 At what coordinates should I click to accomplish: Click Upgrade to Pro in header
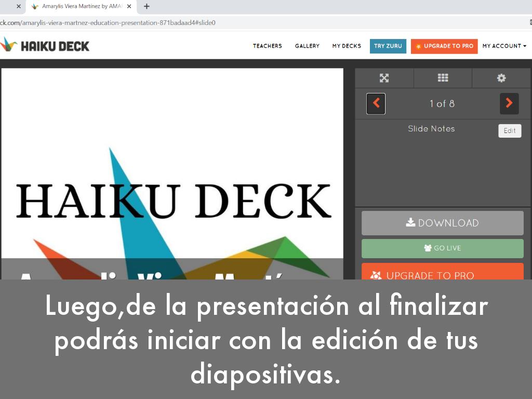tap(444, 46)
